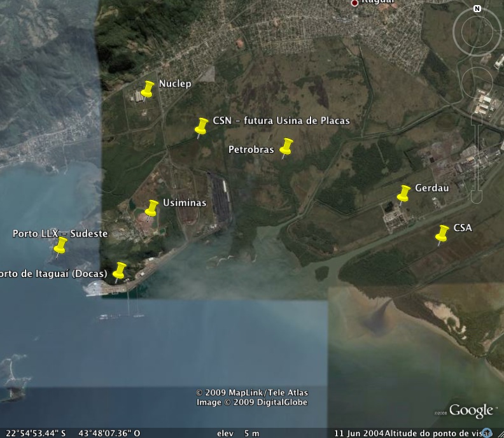Click the 11 Jun 2004 imagery date
The width and height of the screenshot is (504, 438).
click(359, 433)
